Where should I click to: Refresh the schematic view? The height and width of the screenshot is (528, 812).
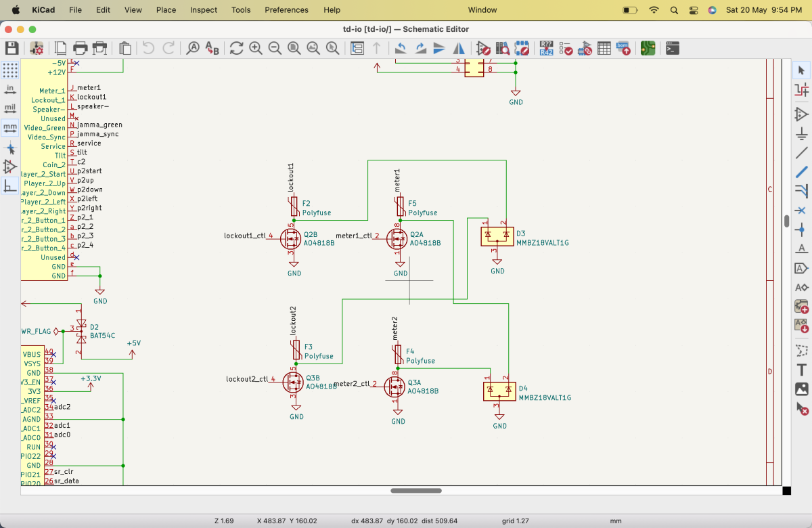(236, 48)
